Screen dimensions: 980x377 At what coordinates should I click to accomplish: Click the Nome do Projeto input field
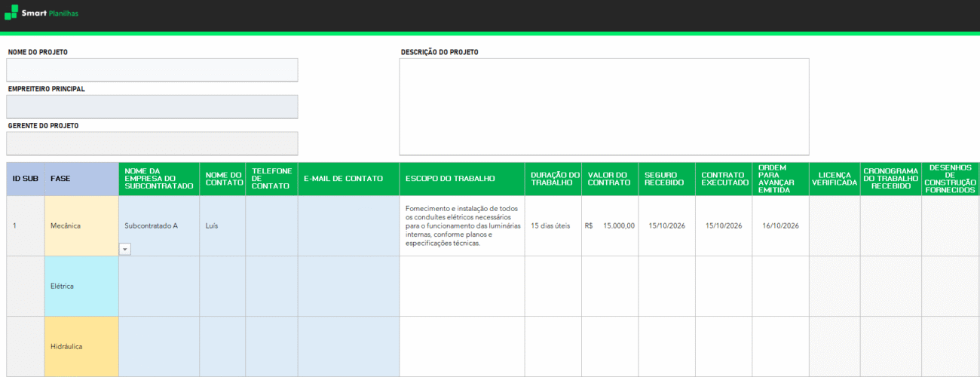152,70
